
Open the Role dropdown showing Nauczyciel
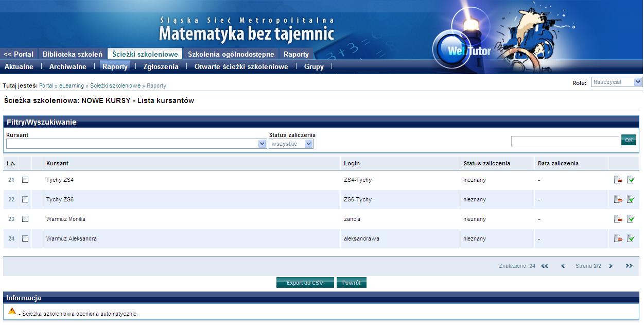[x=617, y=82]
